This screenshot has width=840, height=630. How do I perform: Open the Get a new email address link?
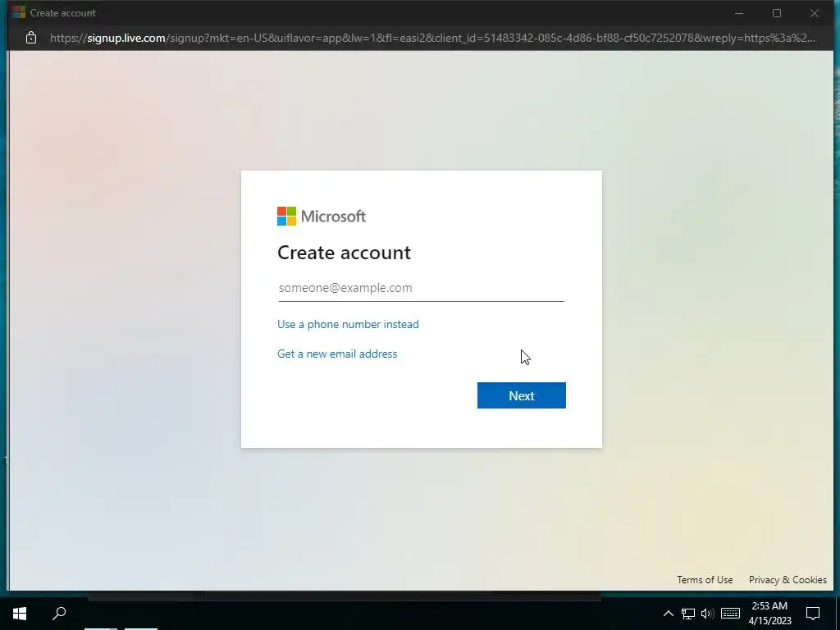(337, 354)
